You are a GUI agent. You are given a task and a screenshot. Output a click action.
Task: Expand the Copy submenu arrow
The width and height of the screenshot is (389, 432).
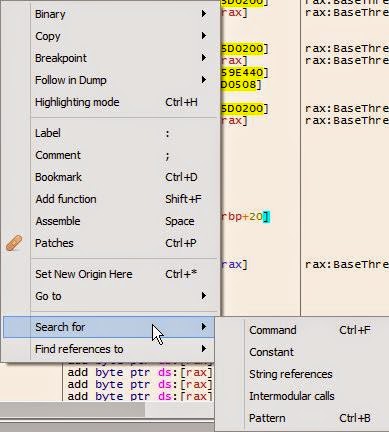coord(204,36)
